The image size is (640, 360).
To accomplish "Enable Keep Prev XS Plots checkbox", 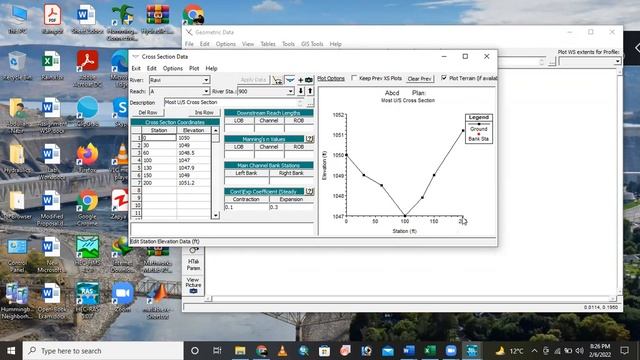I will pyautogui.click(x=354, y=78).
